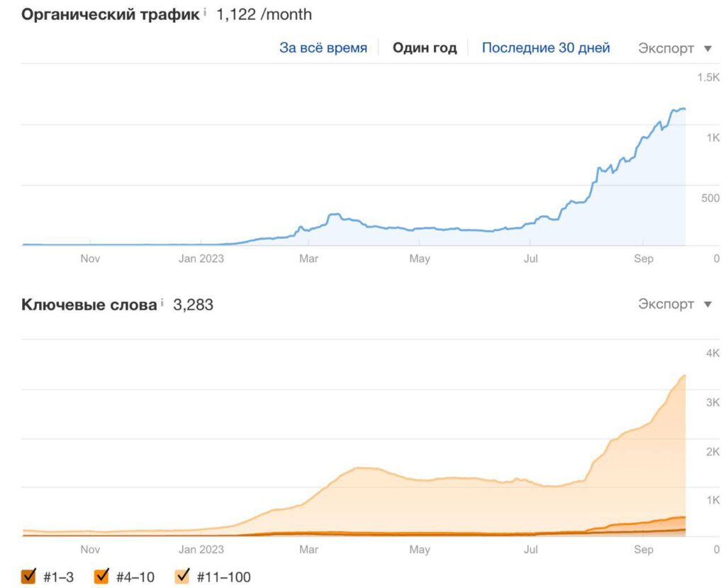Show Последние 30 дней data
Screen dimensions: 726x588
pyautogui.click(x=546, y=48)
